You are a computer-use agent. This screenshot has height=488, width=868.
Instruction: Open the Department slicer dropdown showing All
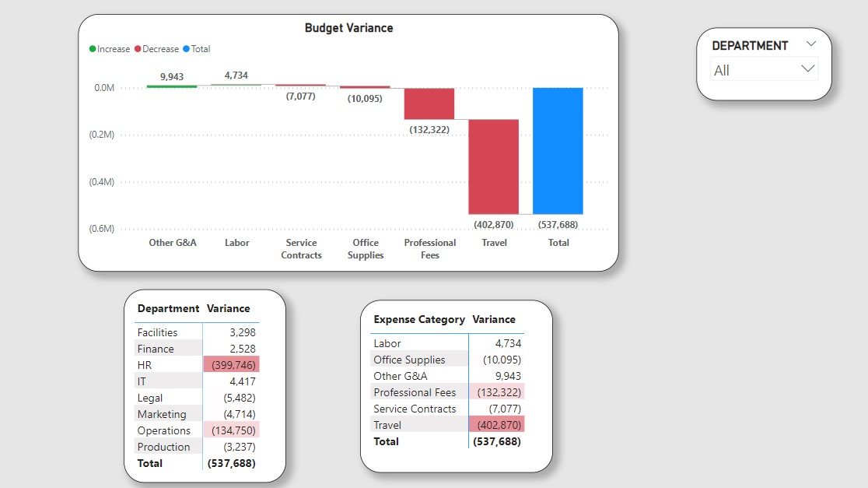pos(764,70)
